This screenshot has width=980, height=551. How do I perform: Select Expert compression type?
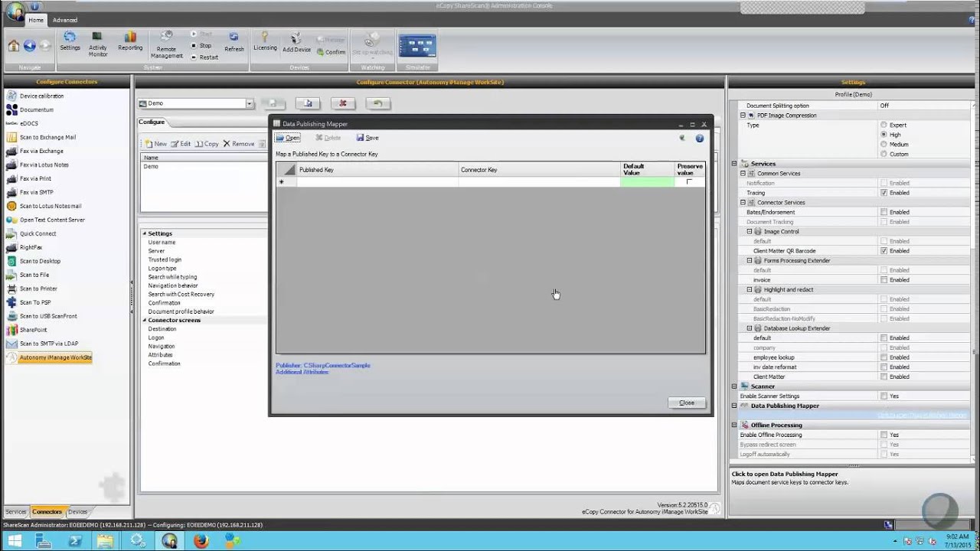tap(884, 125)
